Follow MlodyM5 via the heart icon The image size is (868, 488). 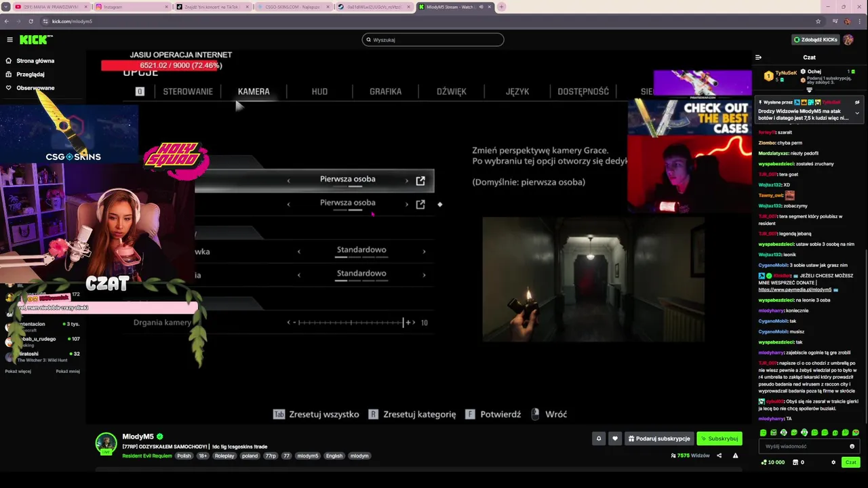(615, 439)
